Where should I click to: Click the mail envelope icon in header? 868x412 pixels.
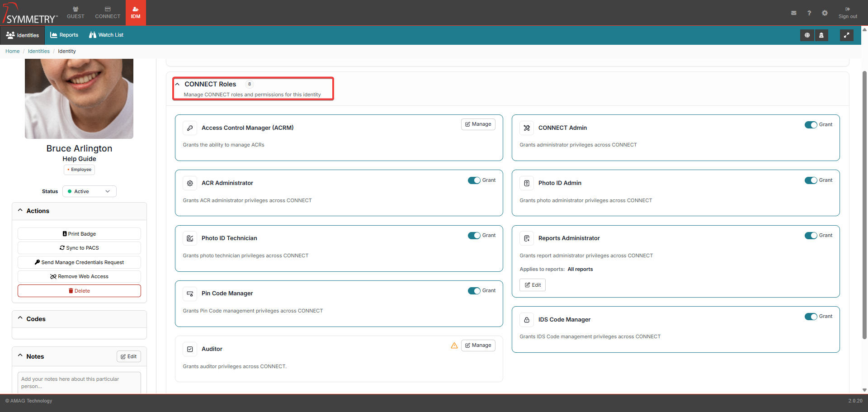(x=793, y=13)
